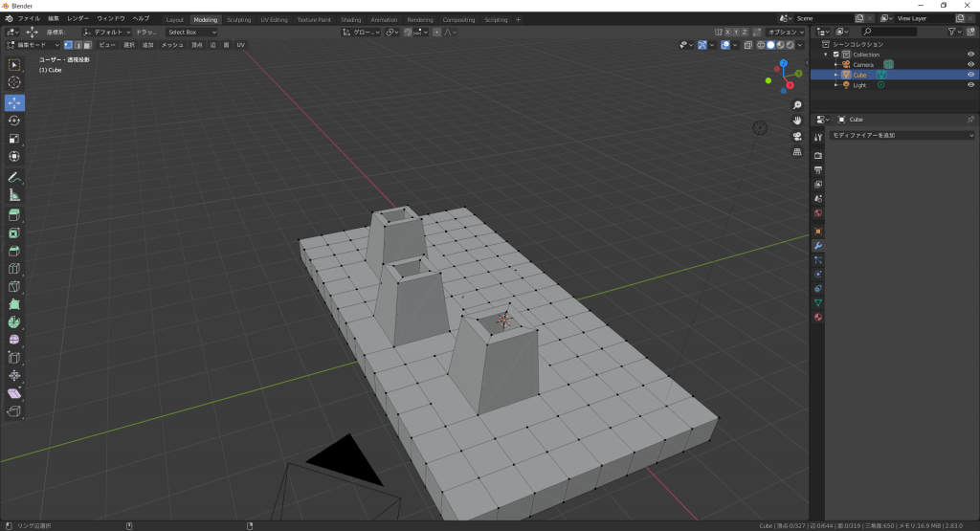Enable face select mode
Viewport: 980px width, 531px height.
click(x=87, y=45)
